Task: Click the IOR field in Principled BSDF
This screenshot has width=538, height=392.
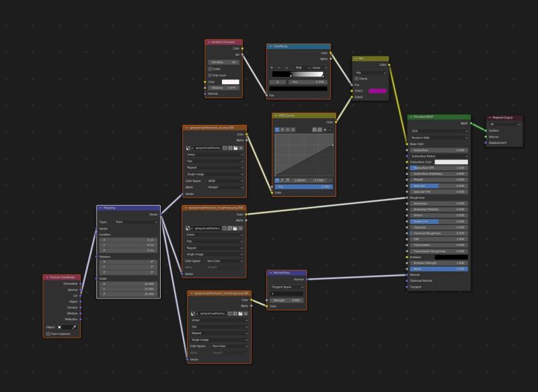Action: 439,239
